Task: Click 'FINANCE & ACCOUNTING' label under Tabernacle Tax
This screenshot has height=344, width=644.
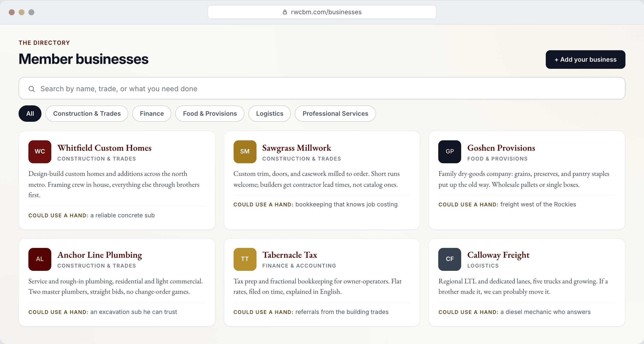Action: pos(299,266)
